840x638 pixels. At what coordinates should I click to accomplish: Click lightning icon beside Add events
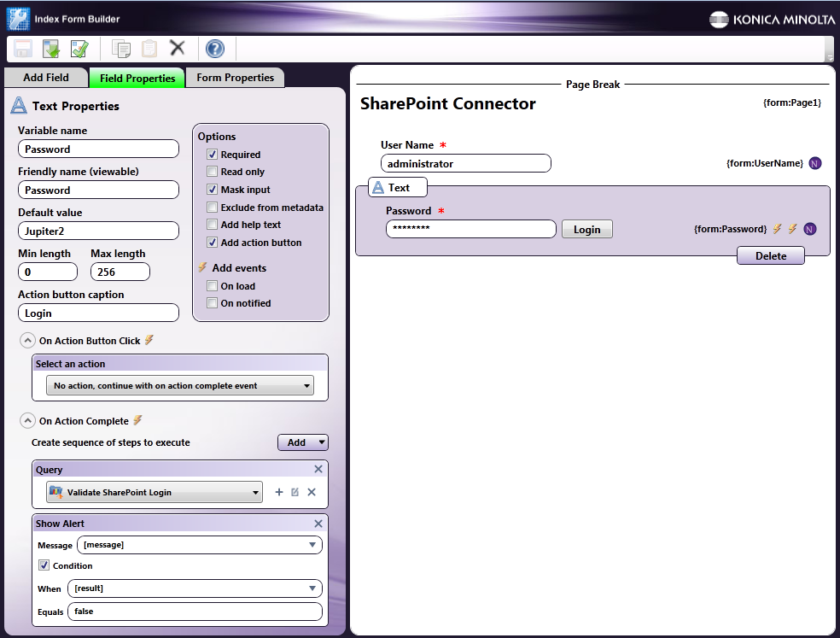[x=202, y=267]
